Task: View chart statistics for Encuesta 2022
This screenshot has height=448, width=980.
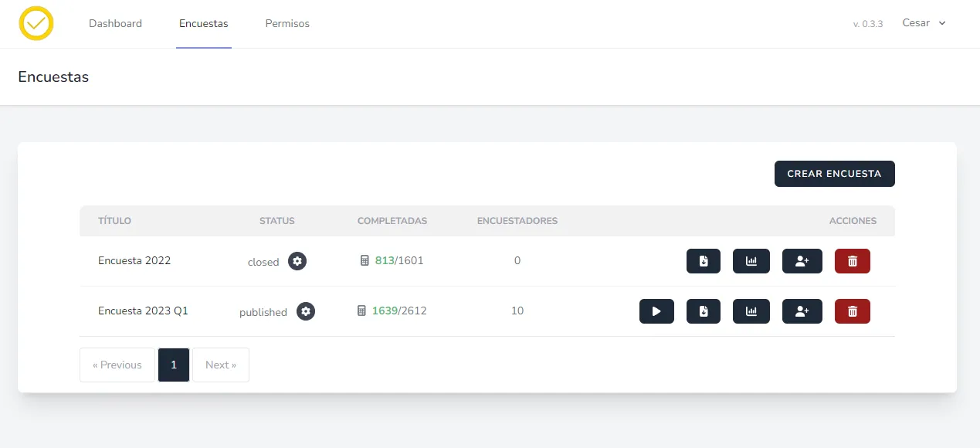Action: tap(751, 261)
